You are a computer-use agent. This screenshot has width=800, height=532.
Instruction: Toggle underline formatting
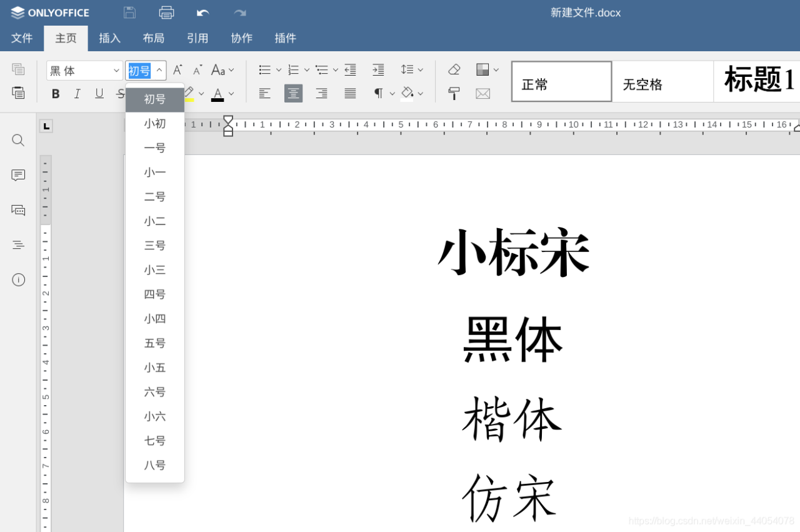tap(99, 93)
